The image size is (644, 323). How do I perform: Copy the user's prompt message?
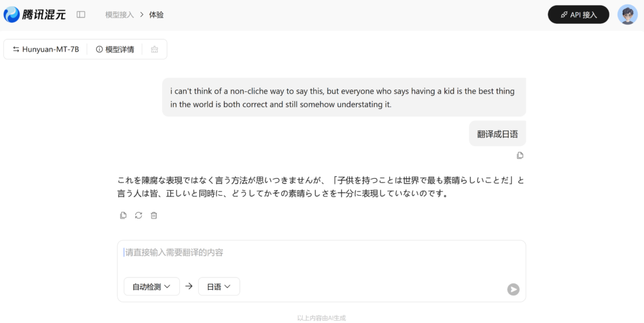click(520, 156)
